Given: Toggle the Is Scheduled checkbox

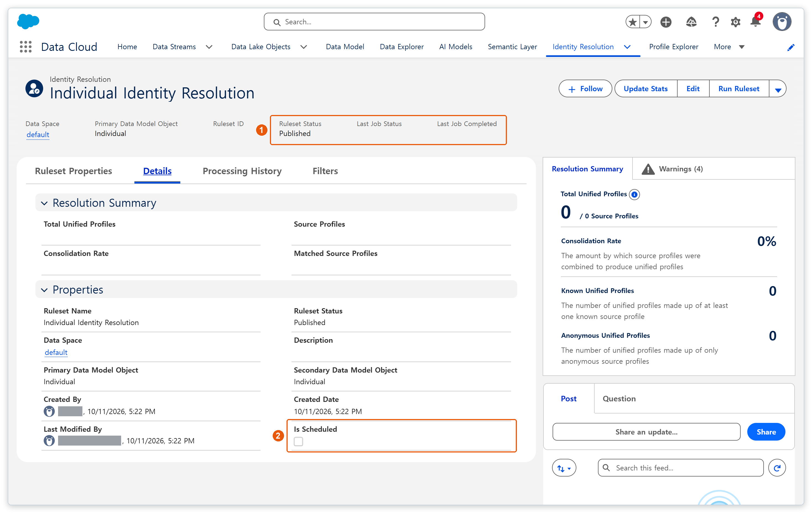Looking at the screenshot, I should click(298, 441).
